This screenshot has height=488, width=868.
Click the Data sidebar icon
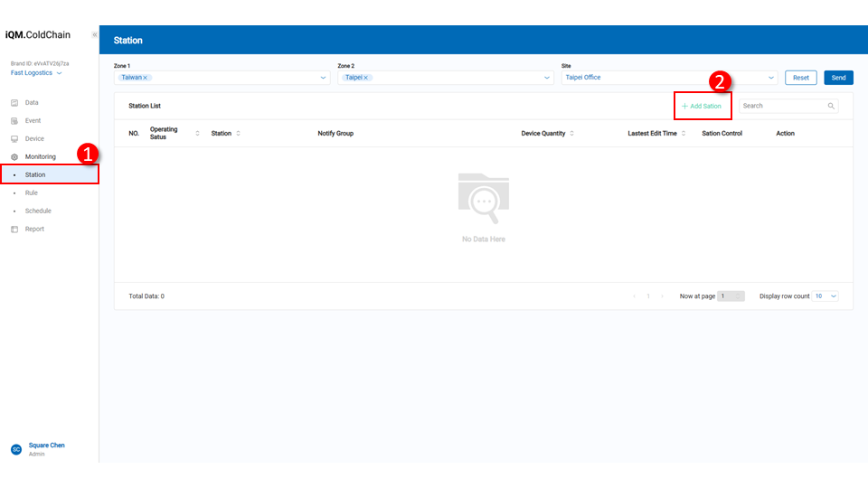tap(14, 103)
